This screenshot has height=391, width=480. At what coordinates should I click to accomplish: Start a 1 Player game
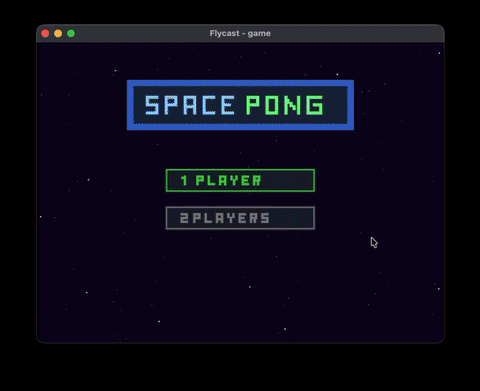pos(240,180)
